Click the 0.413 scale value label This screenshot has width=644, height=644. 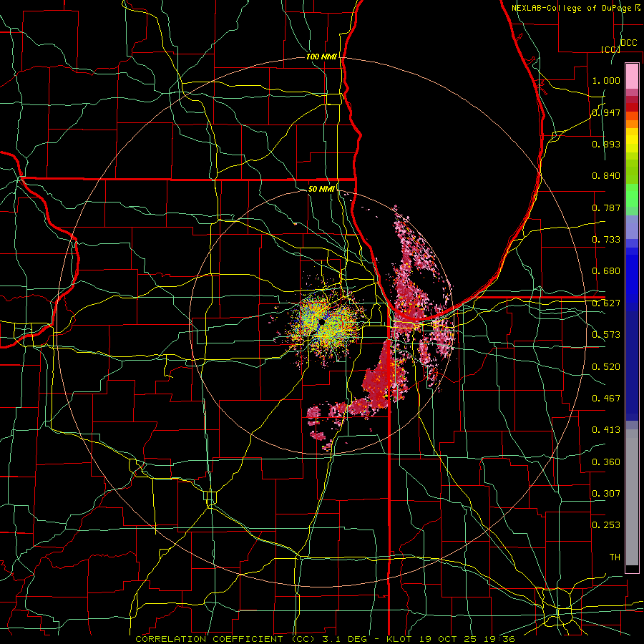[x=606, y=430]
